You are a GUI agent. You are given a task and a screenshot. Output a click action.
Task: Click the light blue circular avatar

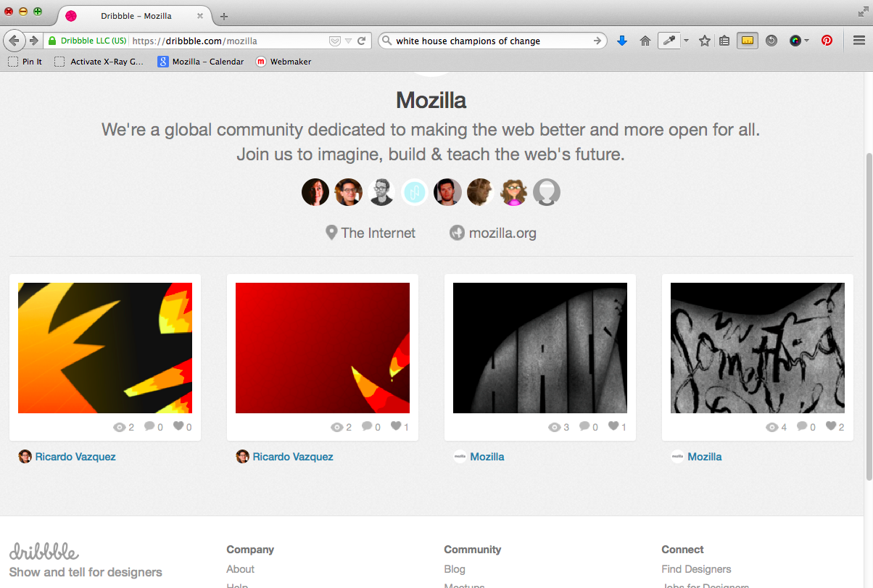[415, 192]
